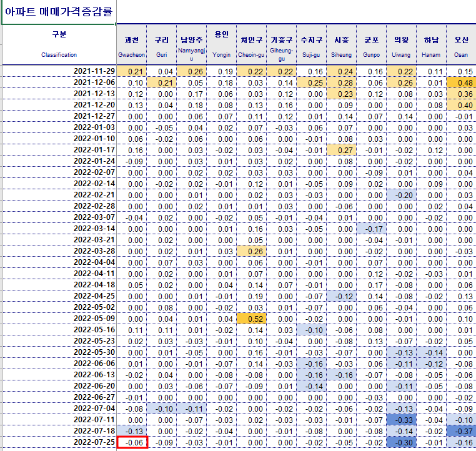476x451 pixels.
Task: Click Osan's 0.40 value on 2021-12-20
Action: tap(461, 105)
